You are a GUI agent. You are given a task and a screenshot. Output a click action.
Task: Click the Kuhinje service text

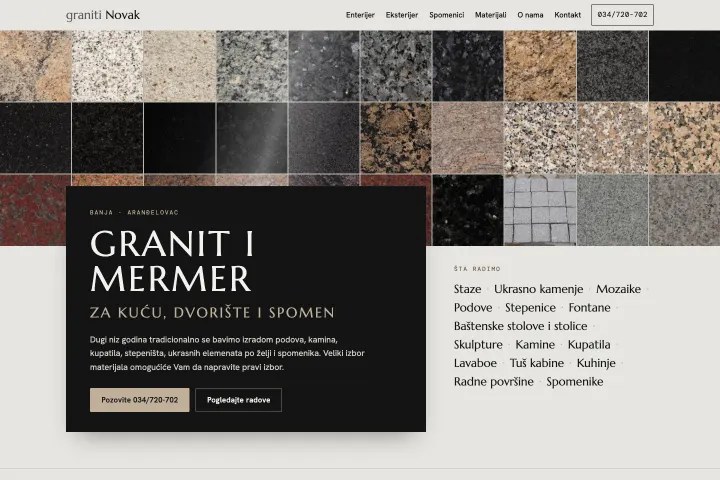click(596, 363)
